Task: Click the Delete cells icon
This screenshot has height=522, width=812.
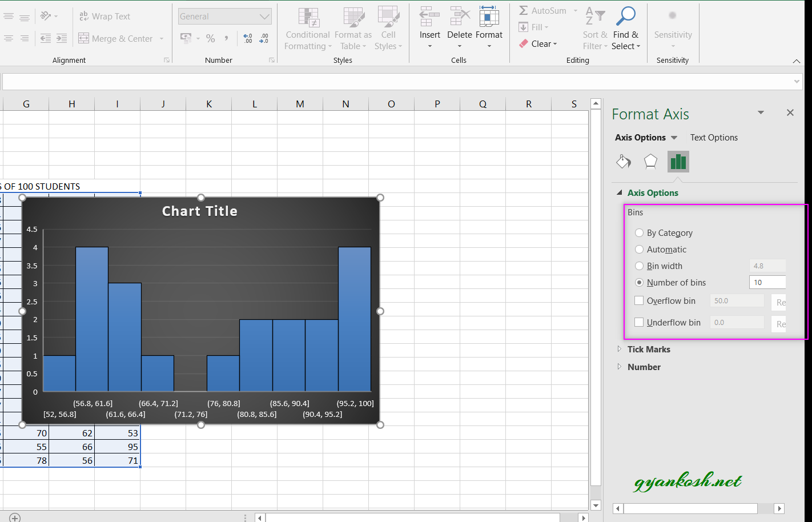Action: pyautogui.click(x=460, y=17)
